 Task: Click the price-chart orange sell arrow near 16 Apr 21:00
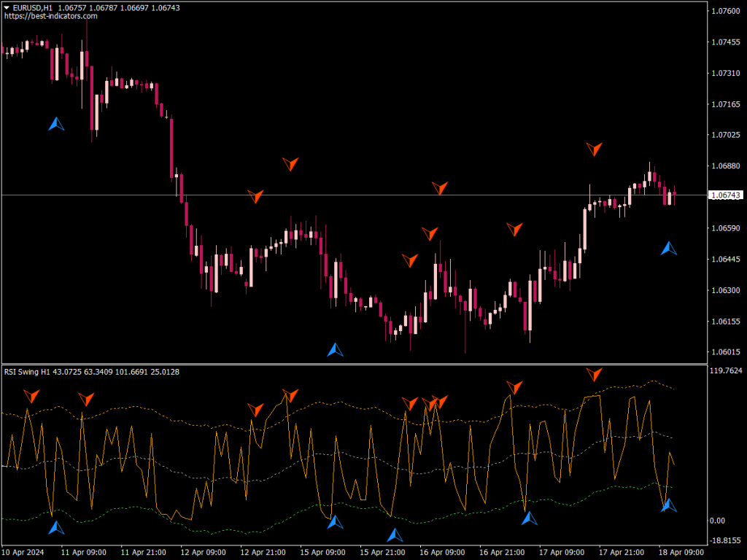tap(514, 229)
